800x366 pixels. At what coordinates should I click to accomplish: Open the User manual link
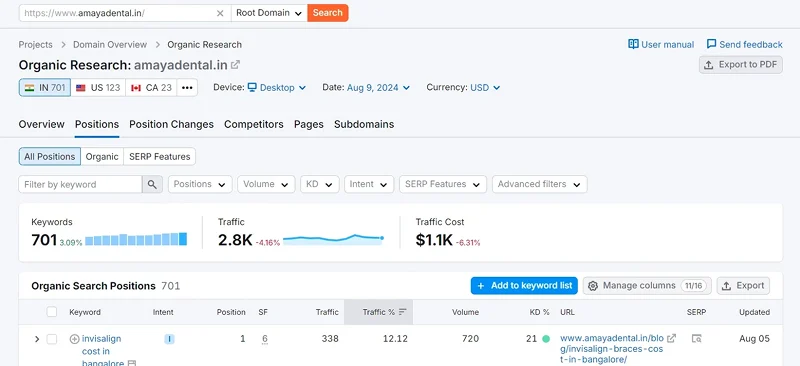click(x=661, y=44)
